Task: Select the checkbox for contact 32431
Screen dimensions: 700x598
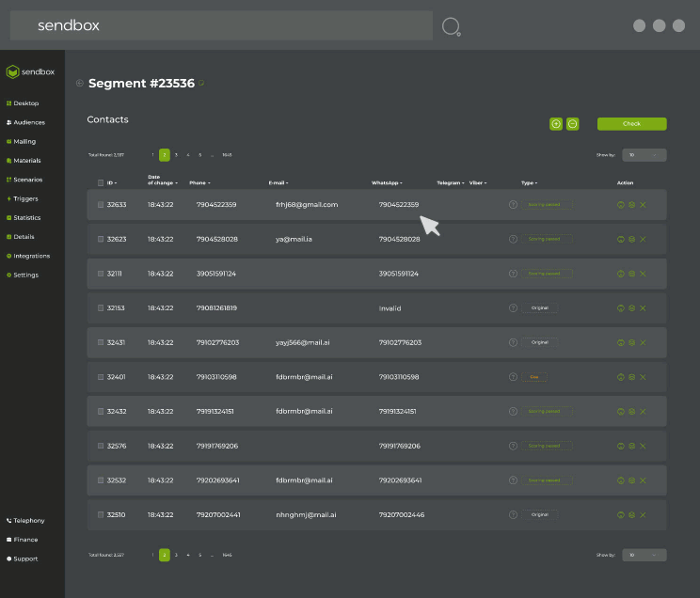Action: (x=101, y=342)
